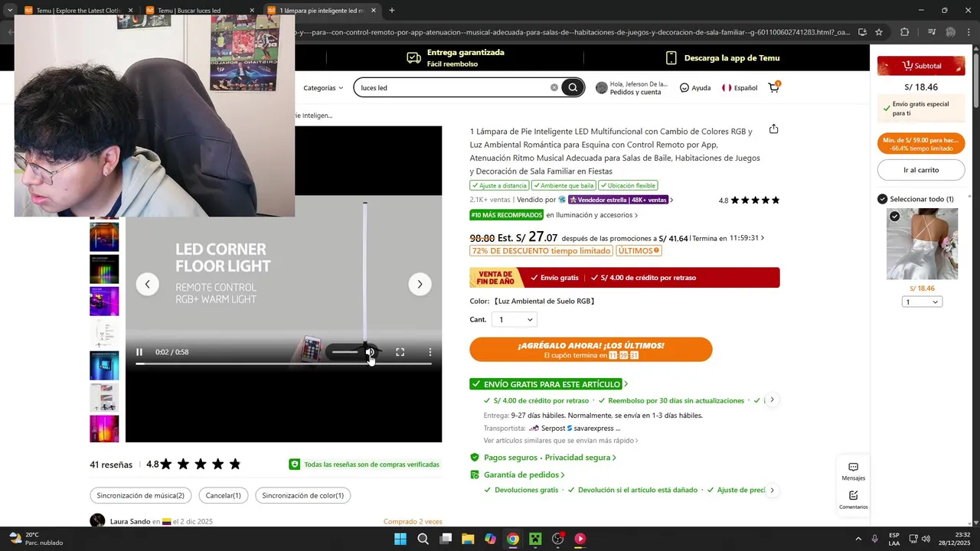Expand 'Garantía de pedidos'
980x551 pixels.
point(518,474)
